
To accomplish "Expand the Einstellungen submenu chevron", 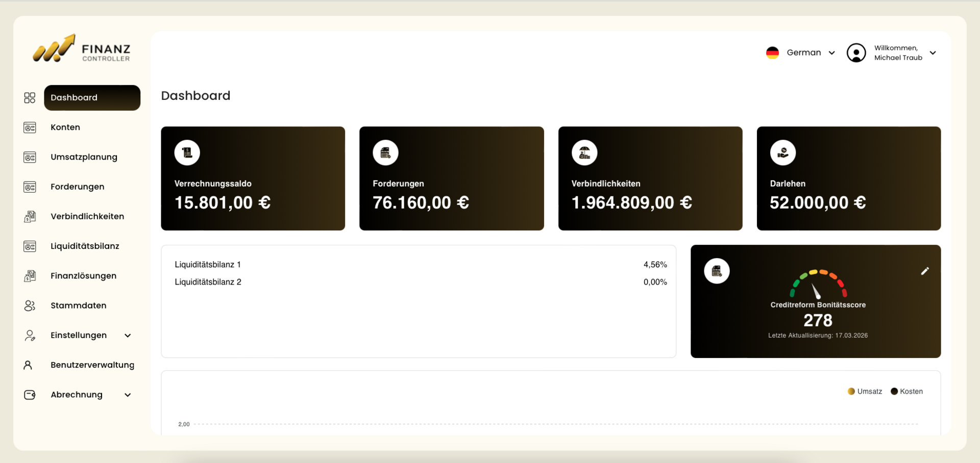I will [x=128, y=336].
